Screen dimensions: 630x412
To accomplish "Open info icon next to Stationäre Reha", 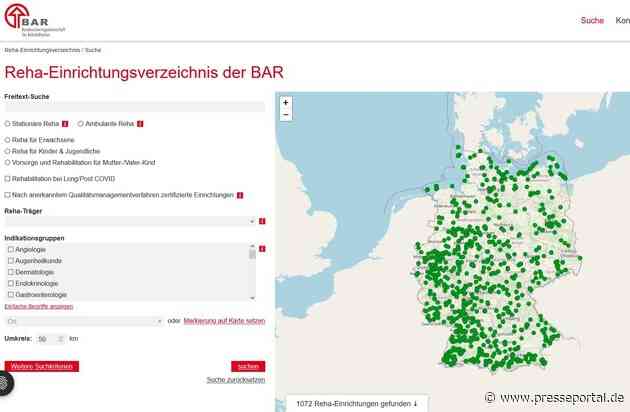I will coord(65,124).
